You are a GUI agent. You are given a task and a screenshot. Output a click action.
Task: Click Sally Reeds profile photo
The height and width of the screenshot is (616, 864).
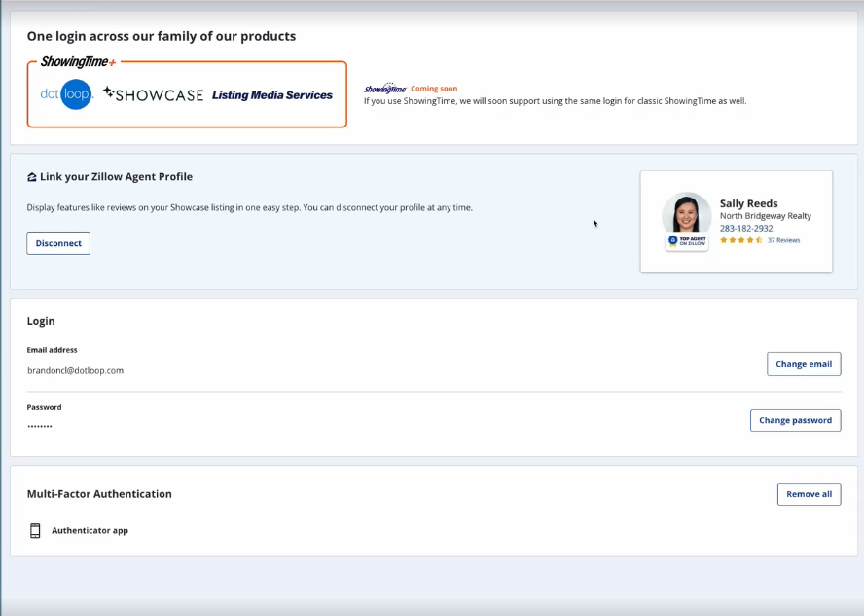[x=687, y=215]
